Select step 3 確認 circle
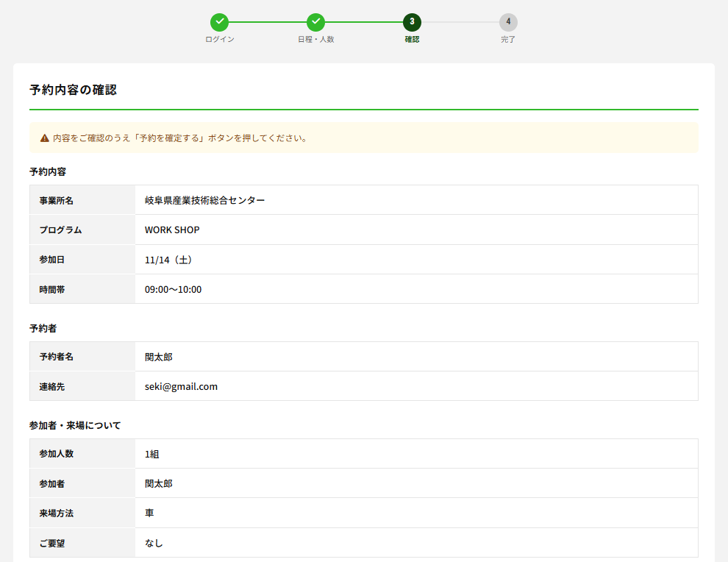728x562 pixels. (412, 22)
